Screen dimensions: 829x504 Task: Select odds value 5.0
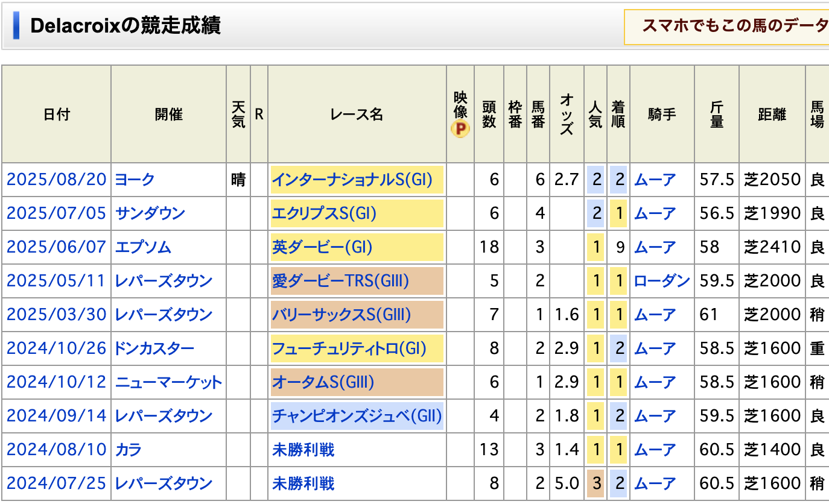567,484
